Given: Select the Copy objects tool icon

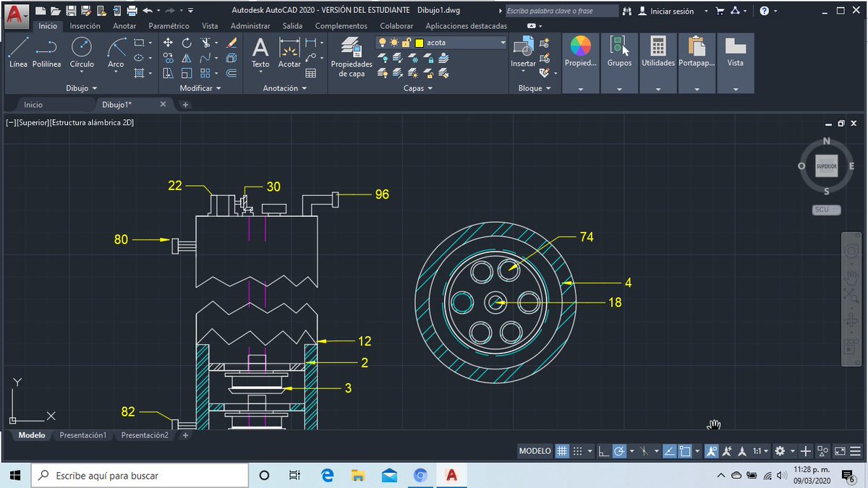Looking at the screenshot, I should point(168,58).
